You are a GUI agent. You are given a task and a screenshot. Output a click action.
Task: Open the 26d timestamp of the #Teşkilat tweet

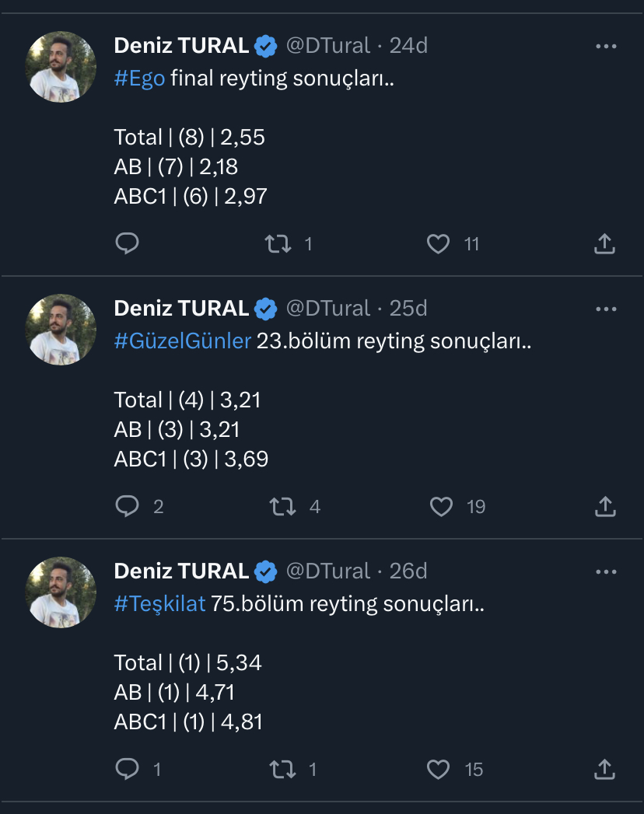click(x=408, y=571)
